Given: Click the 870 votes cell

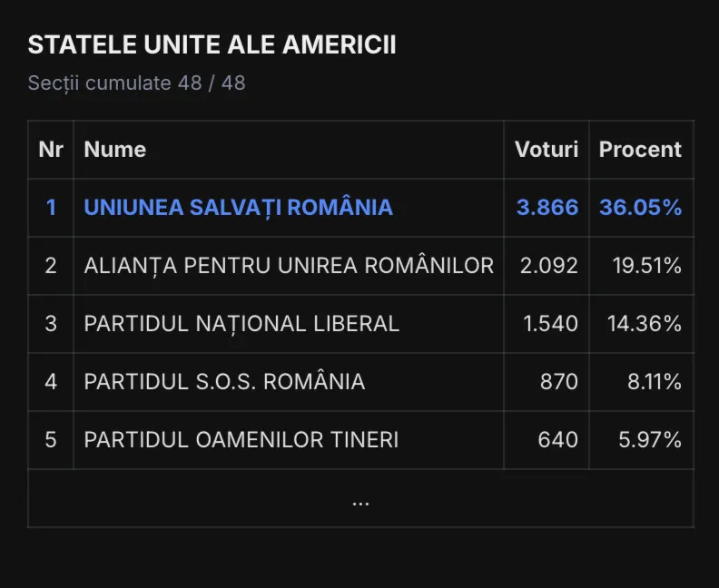Looking at the screenshot, I should pos(559,382).
